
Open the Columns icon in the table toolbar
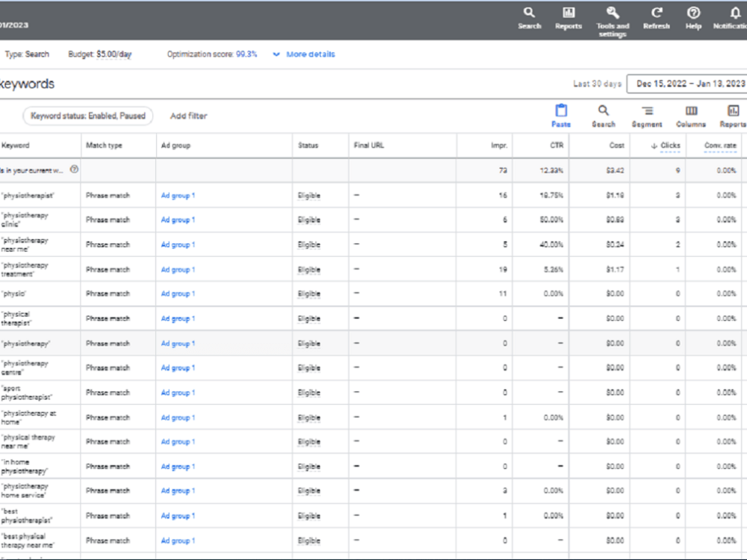(691, 111)
